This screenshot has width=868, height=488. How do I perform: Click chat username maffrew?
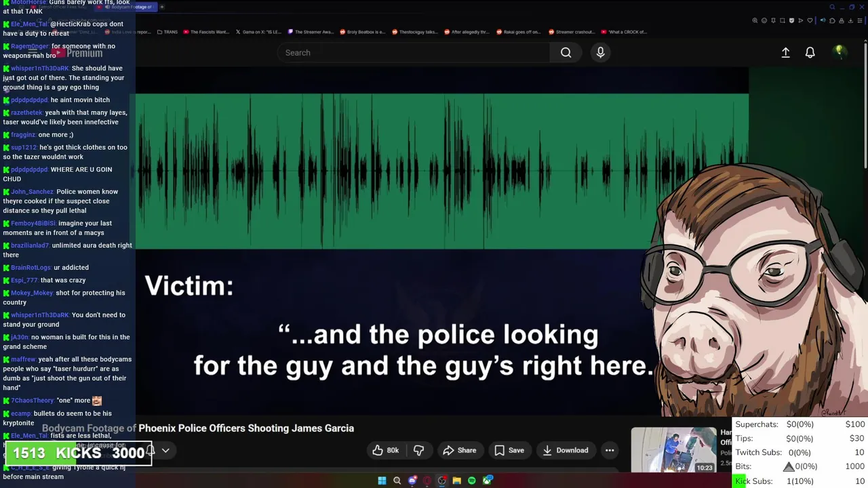[23, 359]
